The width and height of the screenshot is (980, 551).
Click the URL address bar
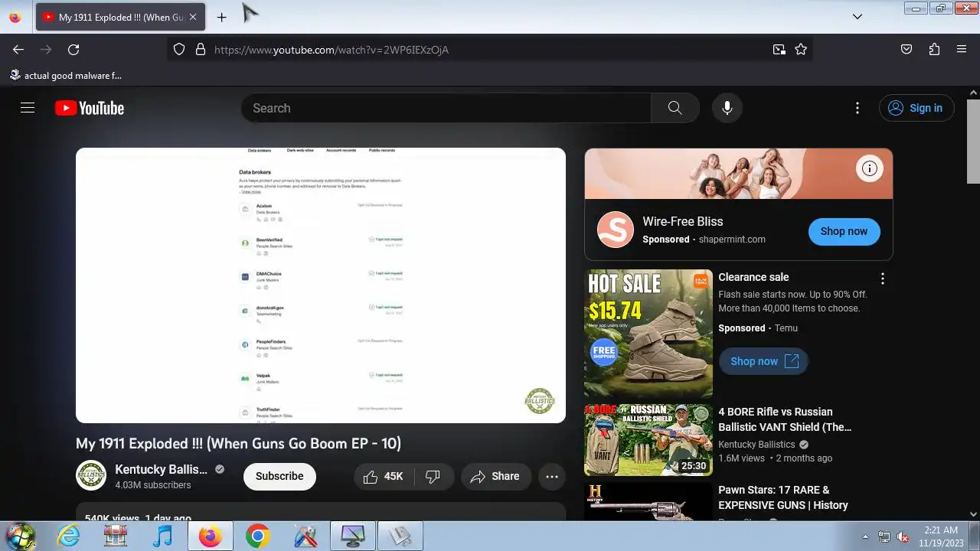click(x=490, y=50)
